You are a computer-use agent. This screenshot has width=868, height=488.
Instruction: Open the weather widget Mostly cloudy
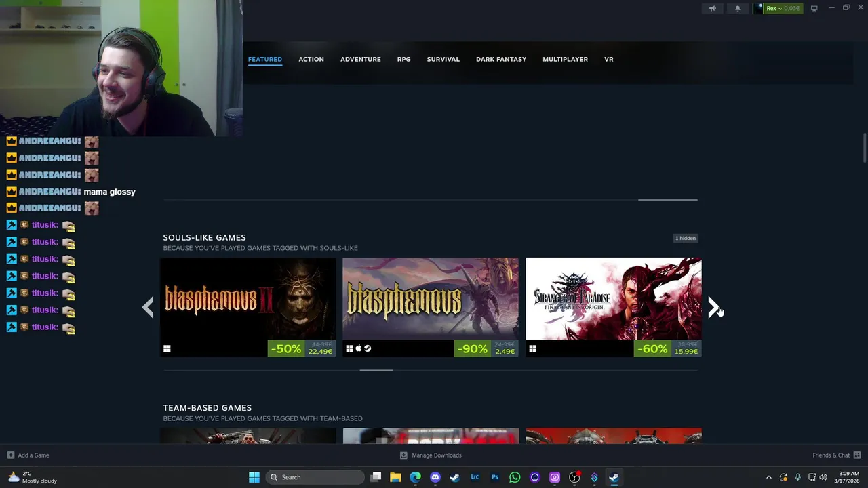click(32, 477)
